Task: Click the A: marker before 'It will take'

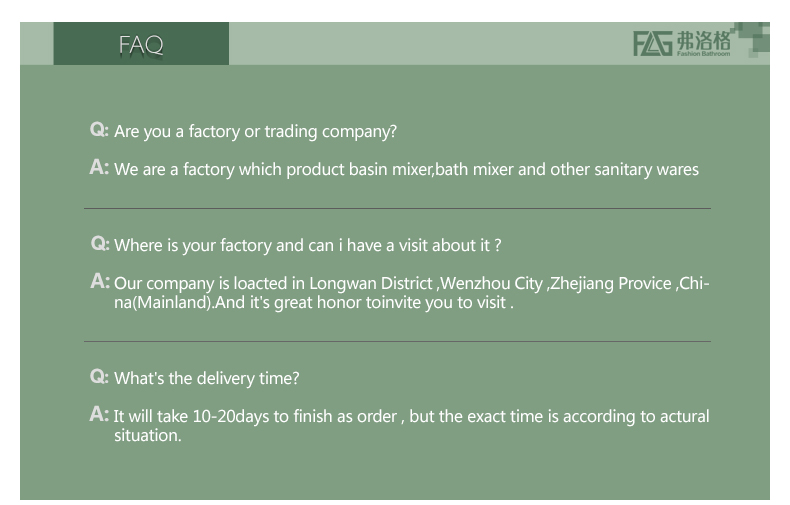Action: [99, 414]
